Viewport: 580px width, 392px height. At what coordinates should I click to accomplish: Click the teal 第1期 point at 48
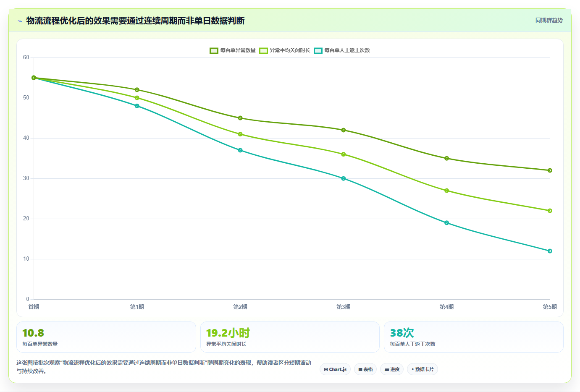point(137,106)
